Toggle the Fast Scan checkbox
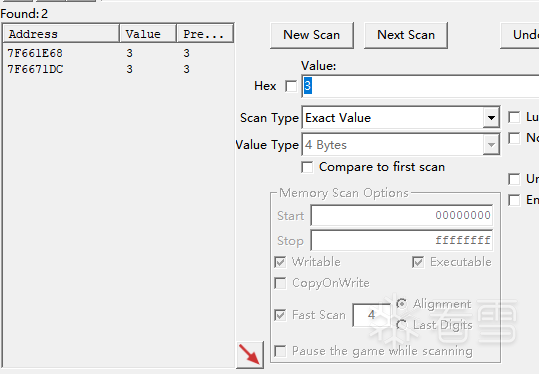 280,315
